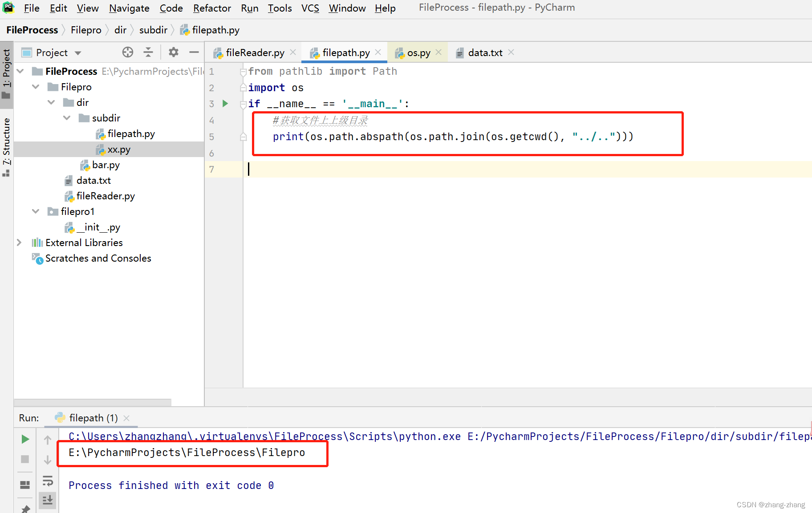The image size is (812, 513).
Task: Toggle scroll to end in Run console
Action: tap(48, 501)
